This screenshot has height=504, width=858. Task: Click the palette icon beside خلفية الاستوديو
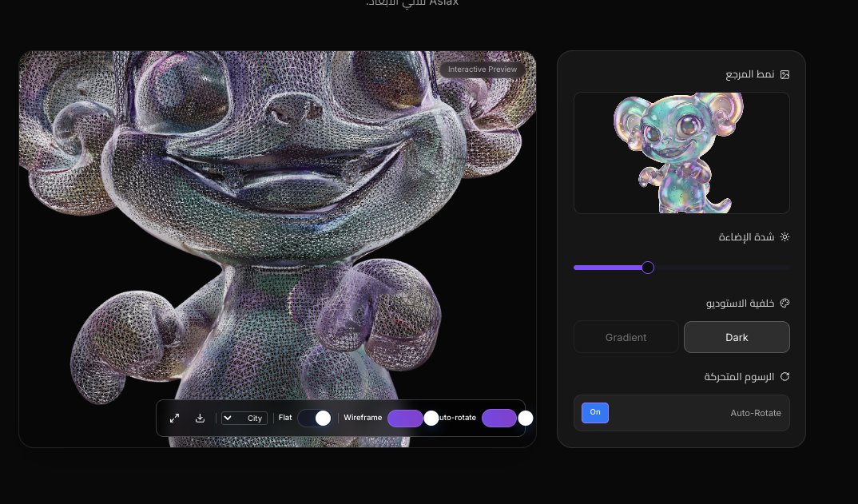click(785, 304)
